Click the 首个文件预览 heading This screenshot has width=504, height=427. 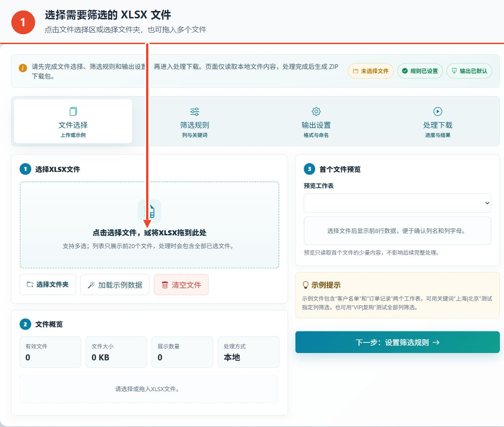(x=340, y=169)
